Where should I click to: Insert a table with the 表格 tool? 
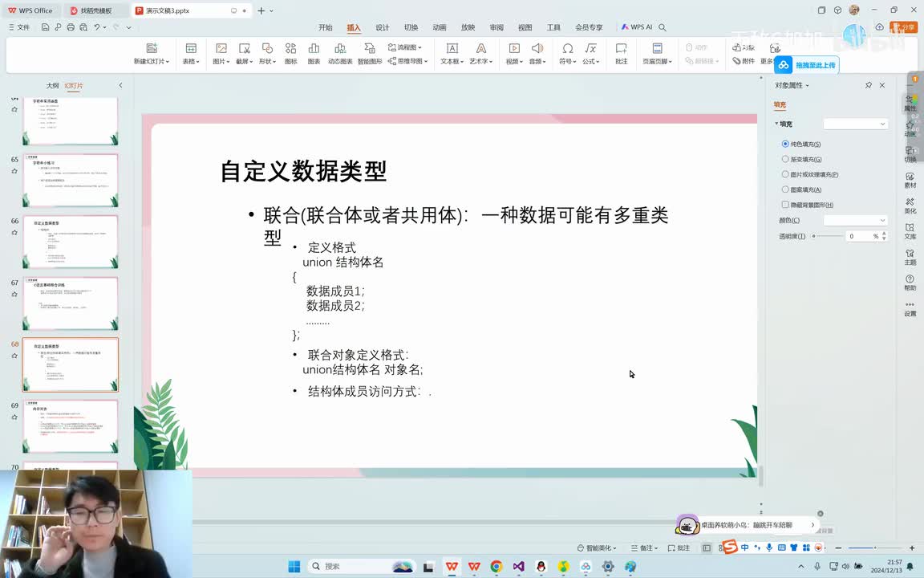(190, 54)
